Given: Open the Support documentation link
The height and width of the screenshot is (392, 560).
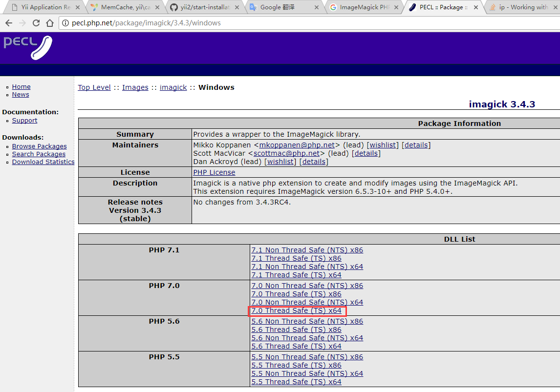Looking at the screenshot, I should (24, 120).
